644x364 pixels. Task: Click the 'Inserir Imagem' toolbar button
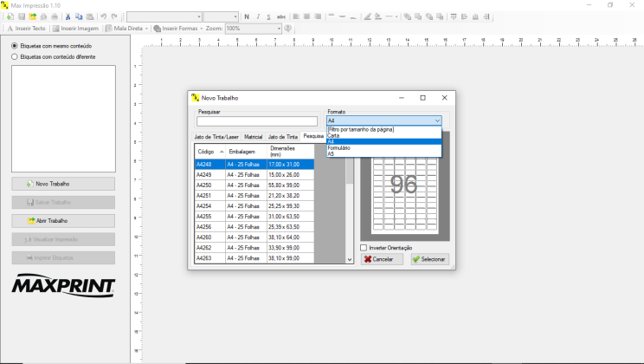[75, 29]
